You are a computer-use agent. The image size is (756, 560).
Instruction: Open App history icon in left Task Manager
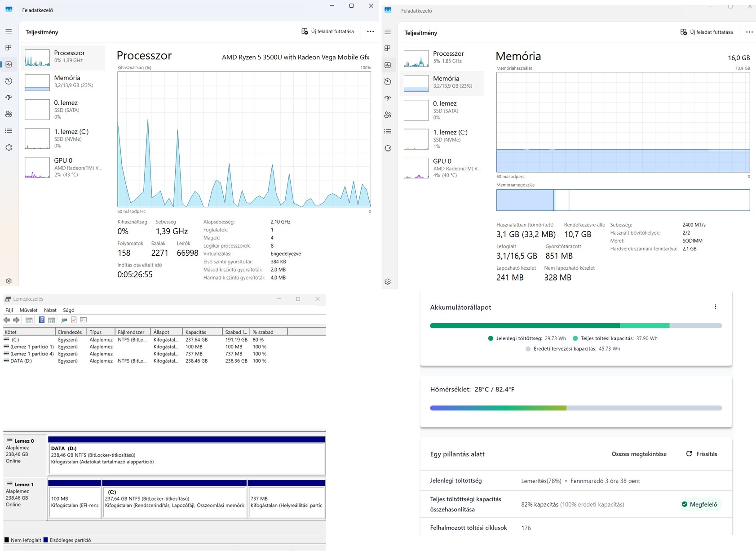point(9,81)
